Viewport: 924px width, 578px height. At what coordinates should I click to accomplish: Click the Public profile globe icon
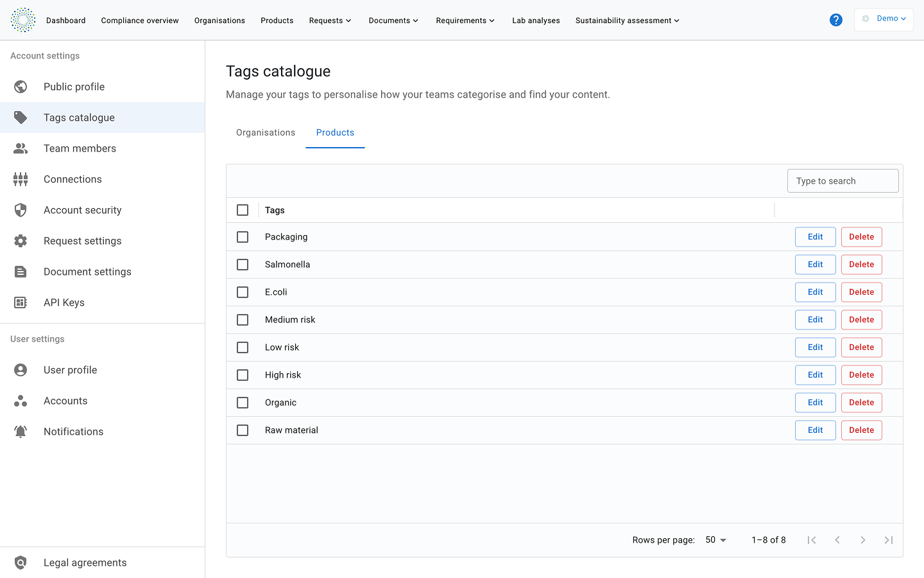click(21, 87)
